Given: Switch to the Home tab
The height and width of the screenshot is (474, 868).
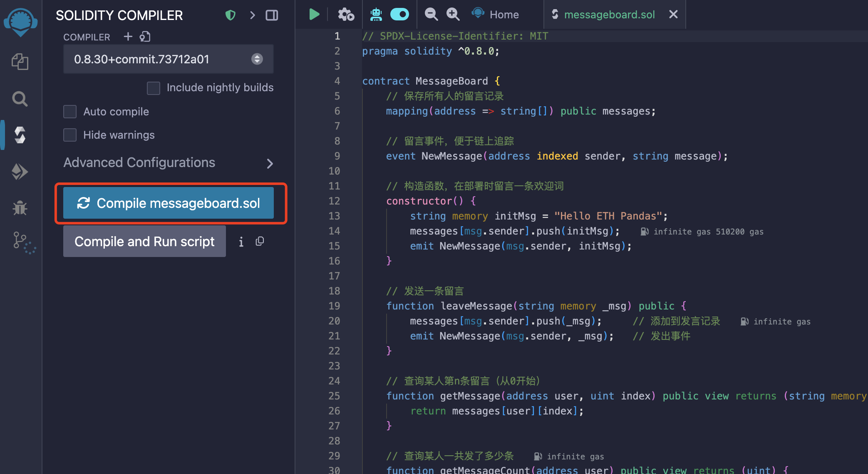Looking at the screenshot, I should pos(495,15).
